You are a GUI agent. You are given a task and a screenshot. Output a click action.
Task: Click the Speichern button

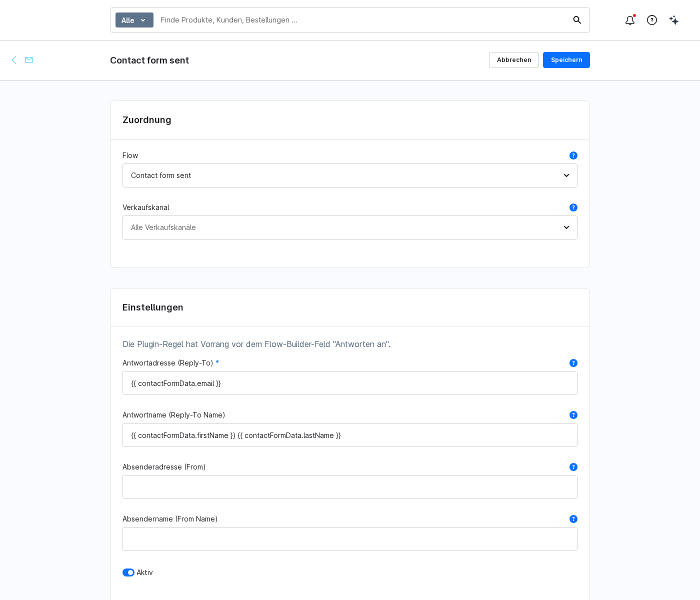(566, 60)
